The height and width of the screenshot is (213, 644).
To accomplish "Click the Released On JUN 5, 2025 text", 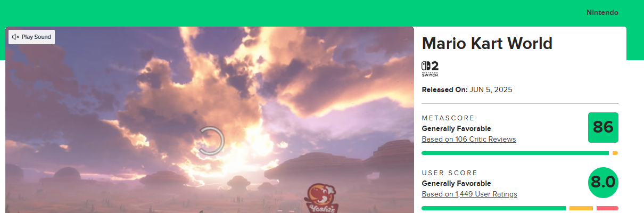I will (x=467, y=89).
